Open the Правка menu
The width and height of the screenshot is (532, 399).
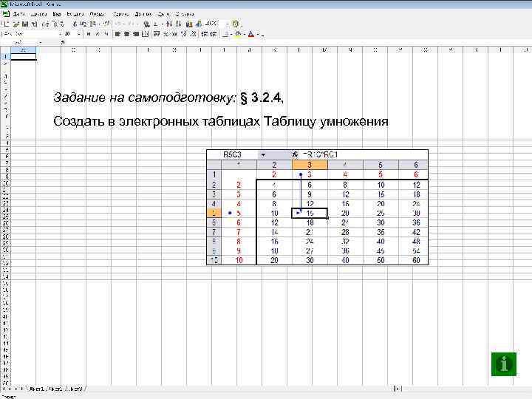click(38, 14)
